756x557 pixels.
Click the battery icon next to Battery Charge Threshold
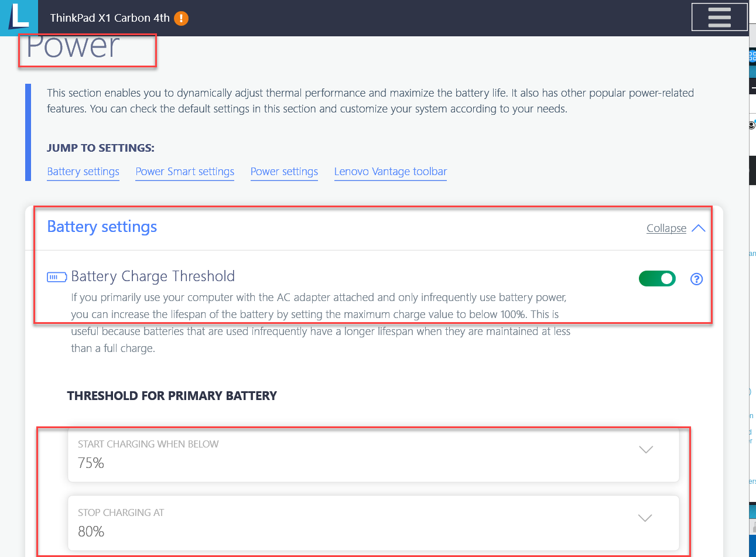click(x=57, y=276)
